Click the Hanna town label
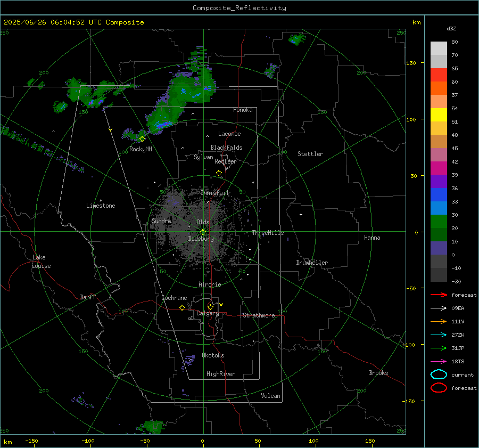479x448 pixels. click(x=372, y=238)
